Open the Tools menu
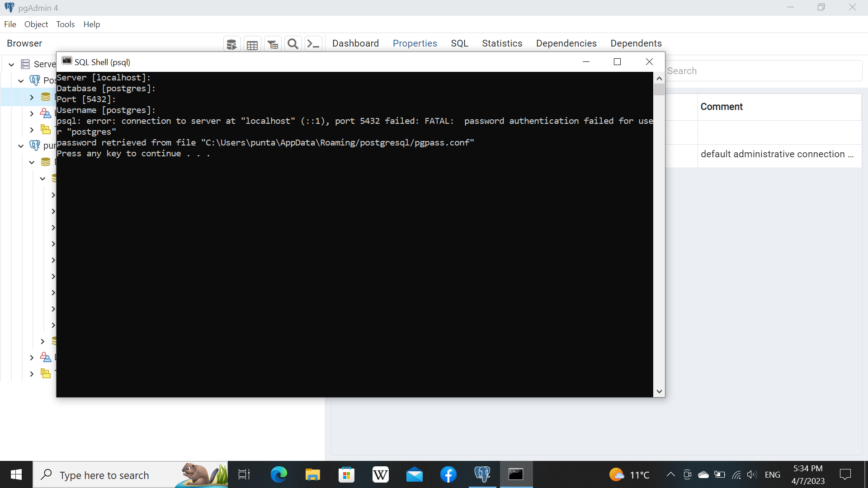The width and height of the screenshot is (868, 488). click(x=65, y=24)
